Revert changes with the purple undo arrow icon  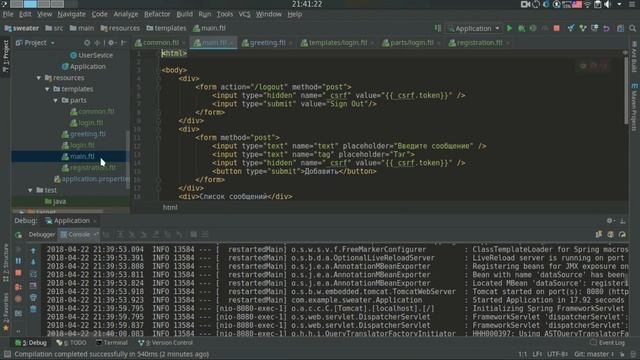coord(607,28)
